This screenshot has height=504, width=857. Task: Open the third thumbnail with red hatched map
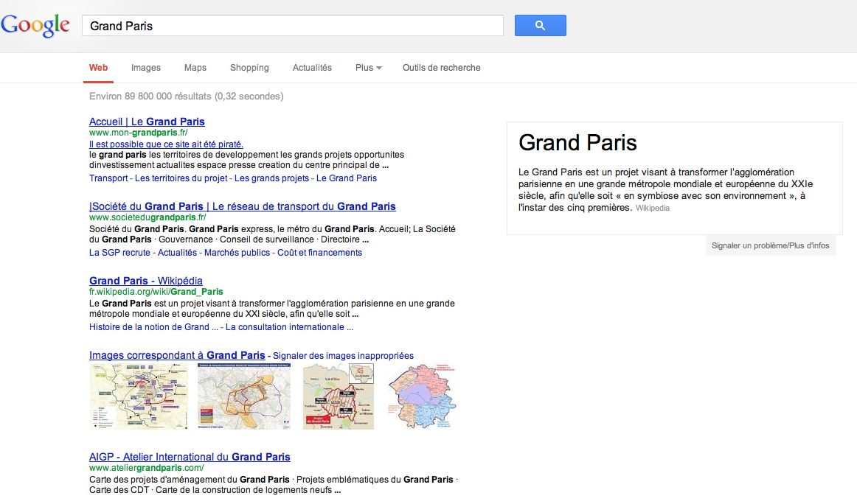click(339, 396)
